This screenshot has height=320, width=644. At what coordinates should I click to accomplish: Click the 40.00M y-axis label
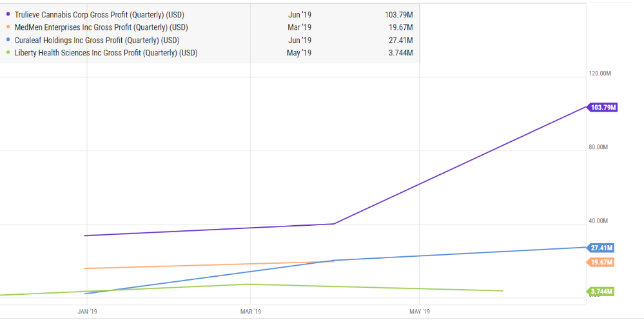599,221
